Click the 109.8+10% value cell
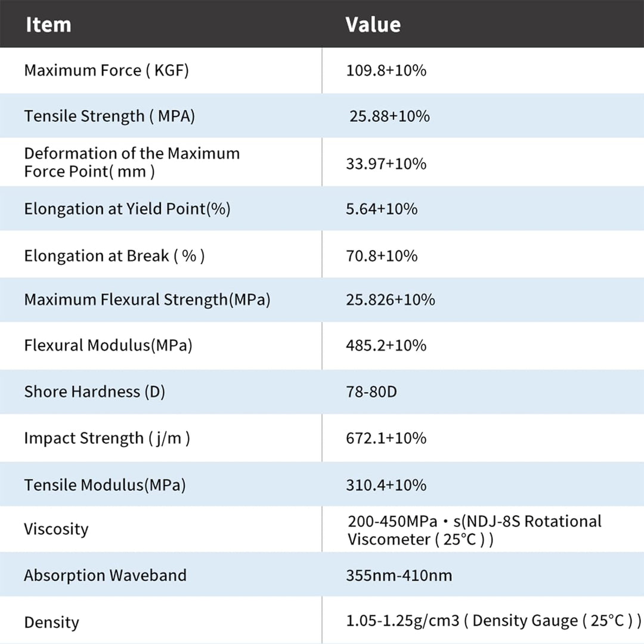Viewport: 644px width, 644px height. pyautogui.click(x=386, y=70)
